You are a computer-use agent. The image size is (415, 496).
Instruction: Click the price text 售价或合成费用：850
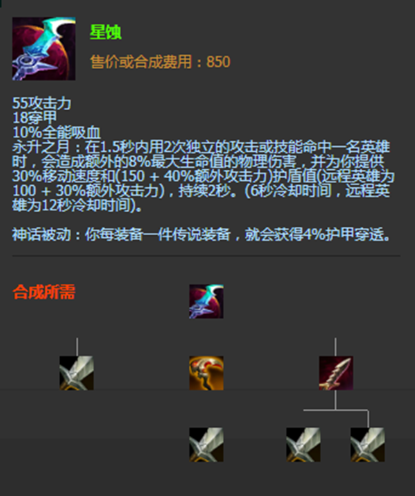[x=160, y=62]
